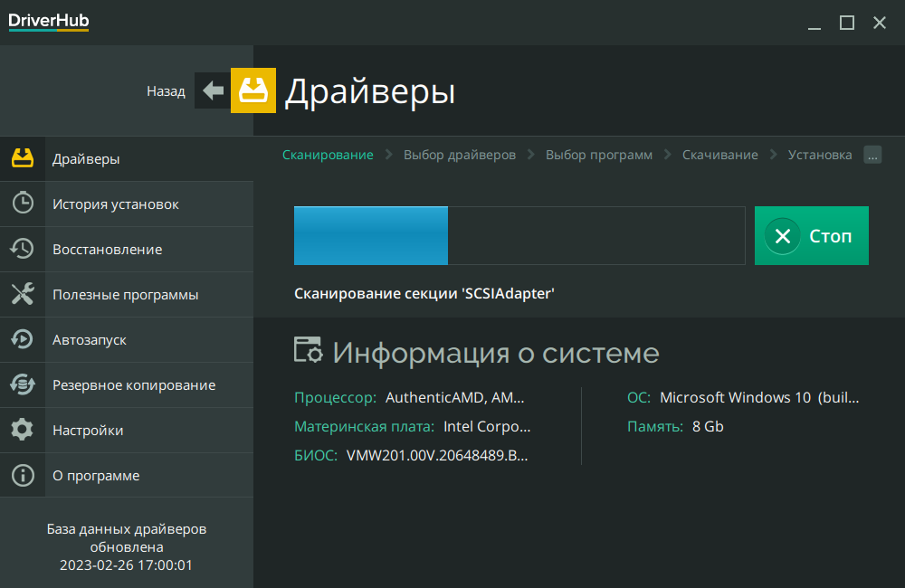Open installation history clock icon
Screen dimensions: 905x588
23,204
